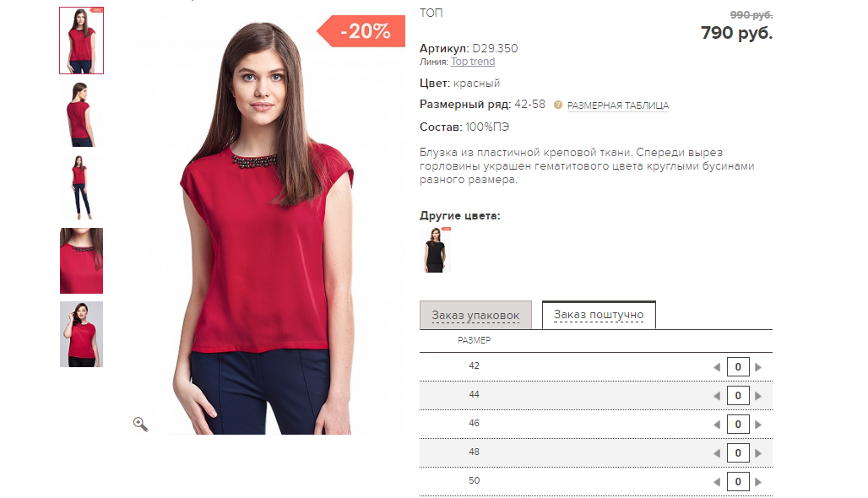Click the quantity field for size 48
Screen dimensions: 868x498
click(738, 453)
